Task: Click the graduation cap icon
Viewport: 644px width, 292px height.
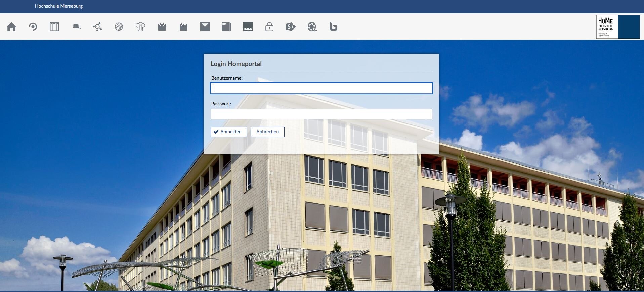Action: (76, 27)
